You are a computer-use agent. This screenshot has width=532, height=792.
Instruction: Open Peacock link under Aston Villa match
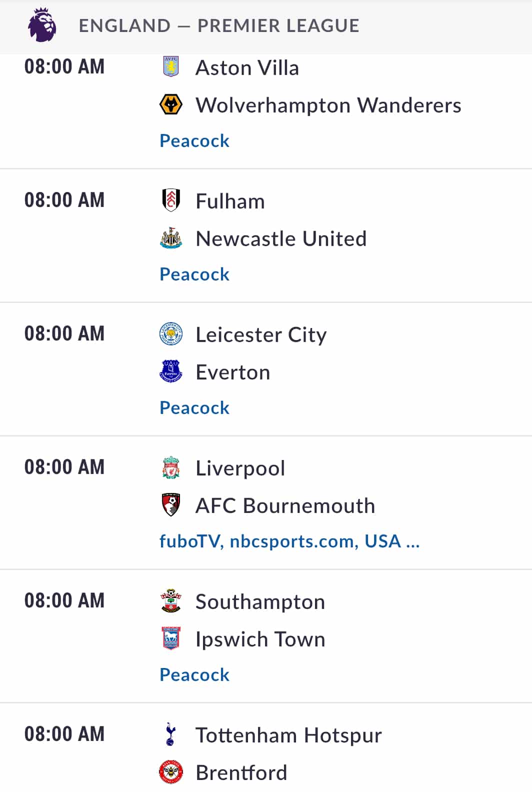[194, 141]
